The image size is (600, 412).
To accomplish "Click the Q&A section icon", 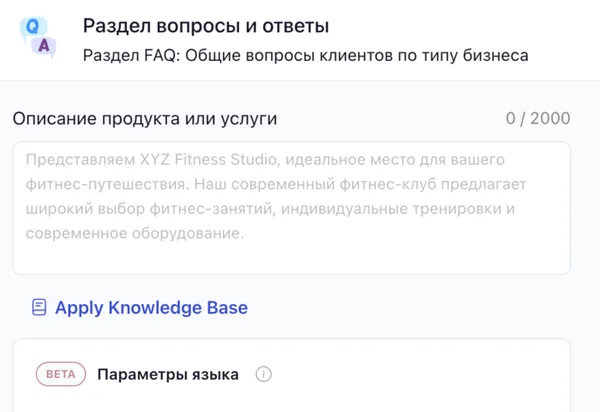I will [x=38, y=37].
